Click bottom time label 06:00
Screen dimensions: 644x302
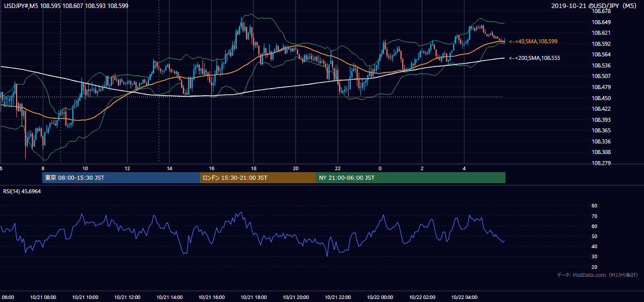[7, 297]
